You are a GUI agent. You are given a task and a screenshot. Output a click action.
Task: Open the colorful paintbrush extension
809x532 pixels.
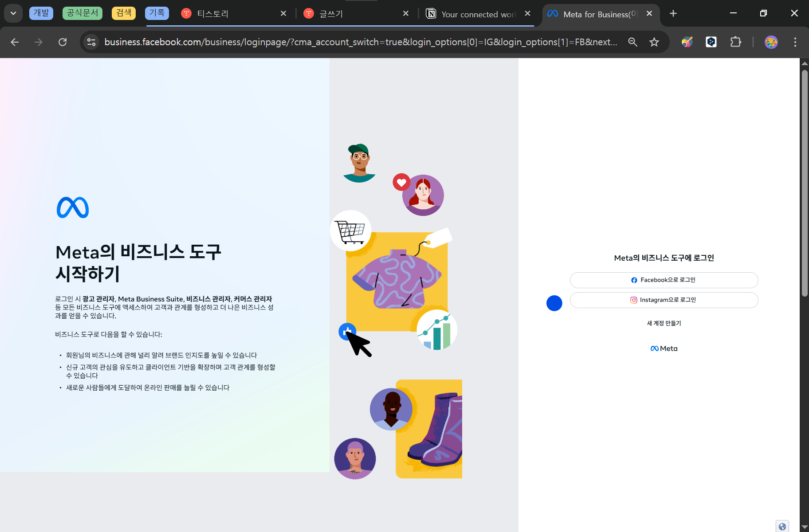coord(687,42)
